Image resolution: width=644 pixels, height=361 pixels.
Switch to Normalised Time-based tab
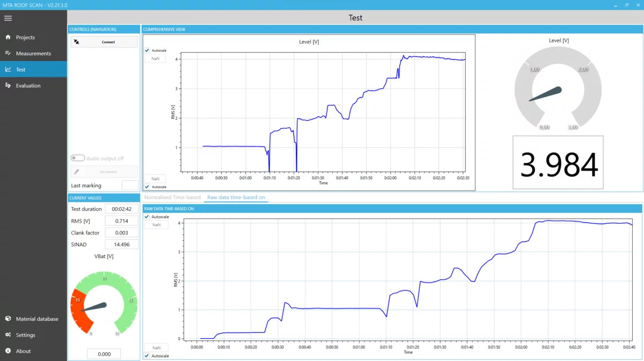point(172,197)
